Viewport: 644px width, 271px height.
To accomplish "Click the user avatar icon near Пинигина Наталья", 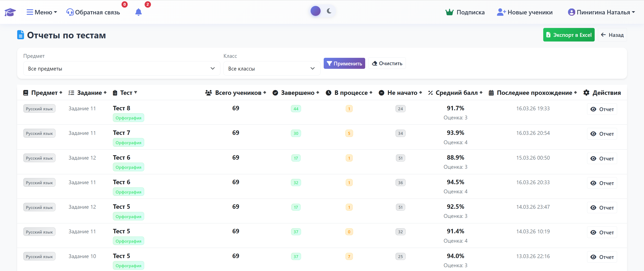I will click(571, 12).
